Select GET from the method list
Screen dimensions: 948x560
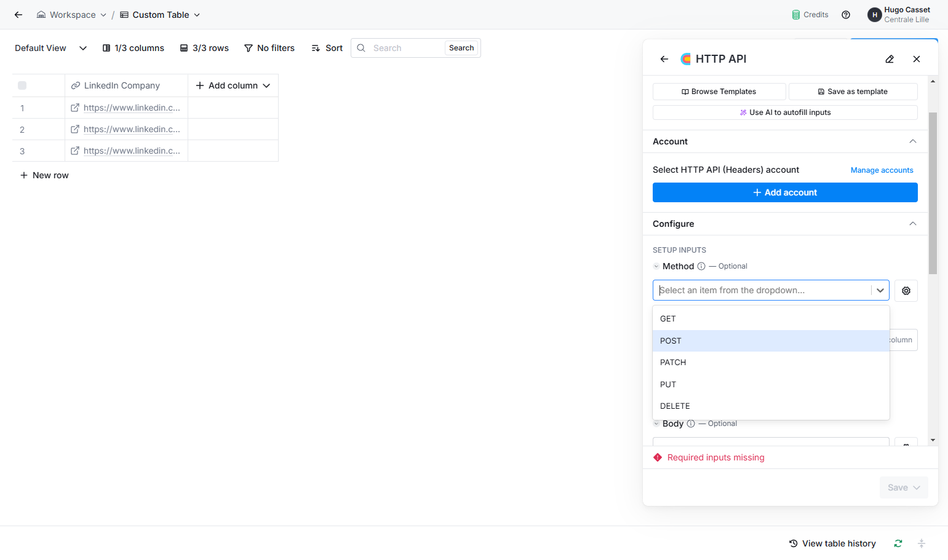point(771,319)
